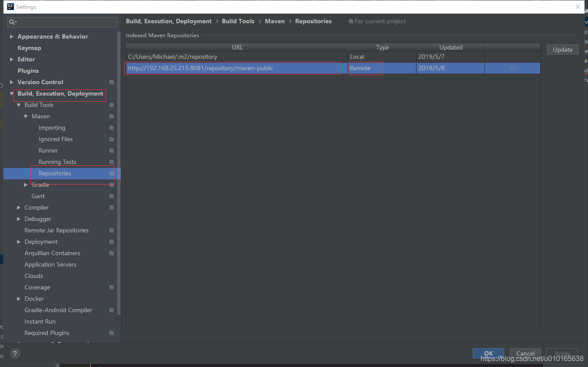
Task: Expand the Docker node
Action: 18,299
